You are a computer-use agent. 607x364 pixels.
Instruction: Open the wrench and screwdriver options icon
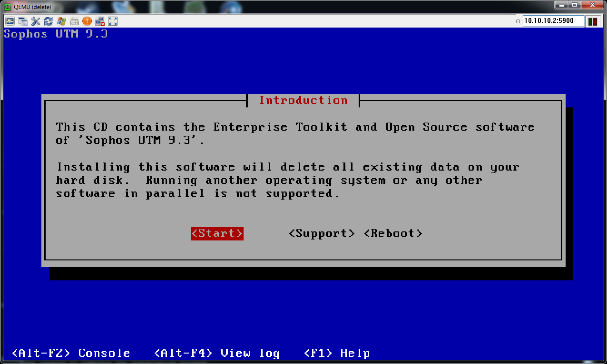pyautogui.click(x=36, y=21)
